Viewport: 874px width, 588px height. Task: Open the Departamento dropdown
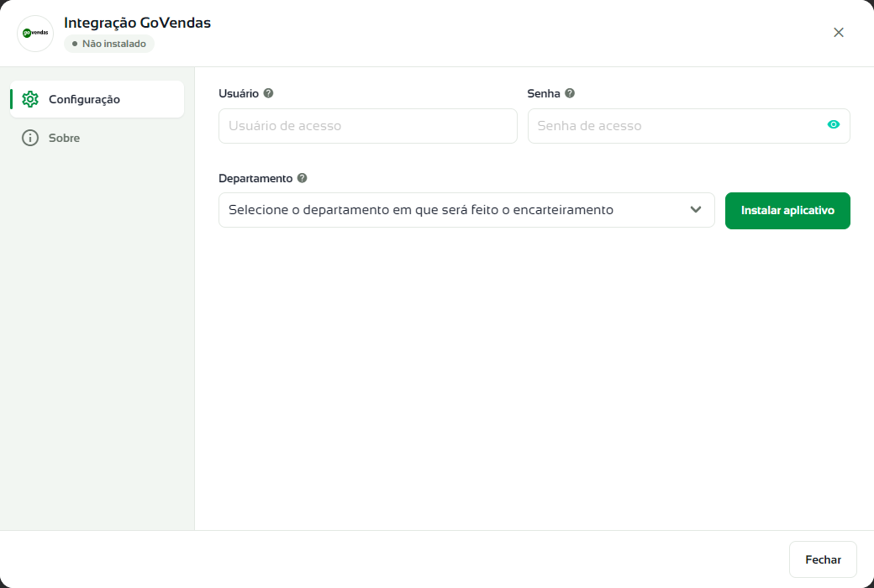pyautogui.click(x=466, y=210)
